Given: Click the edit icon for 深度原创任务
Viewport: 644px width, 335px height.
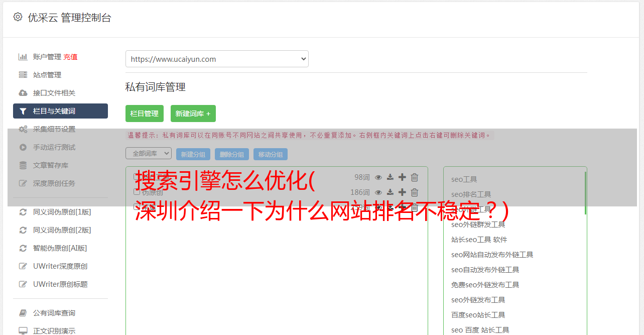Looking at the screenshot, I should [x=23, y=183].
